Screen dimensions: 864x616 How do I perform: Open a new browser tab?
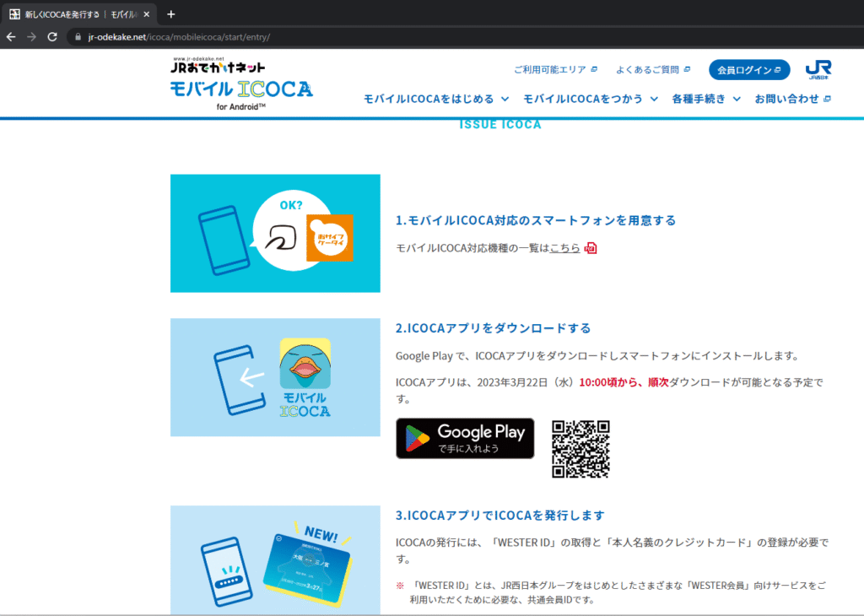[170, 14]
